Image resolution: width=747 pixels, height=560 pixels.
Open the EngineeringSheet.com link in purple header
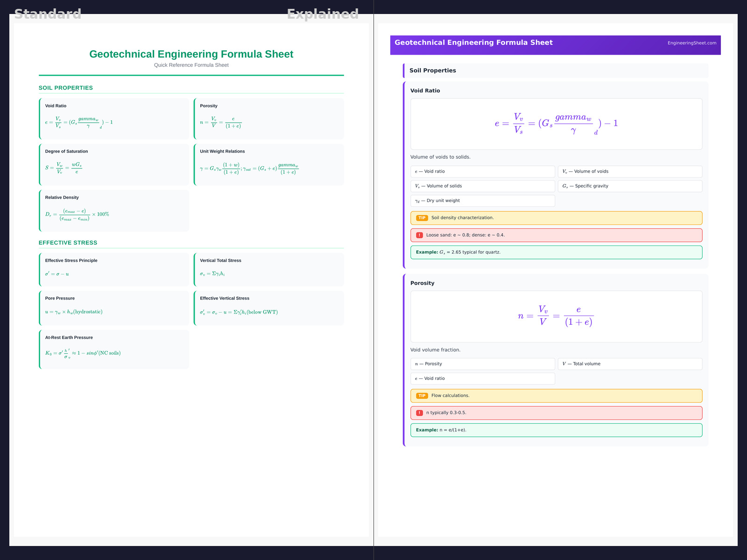(x=691, y=43)
